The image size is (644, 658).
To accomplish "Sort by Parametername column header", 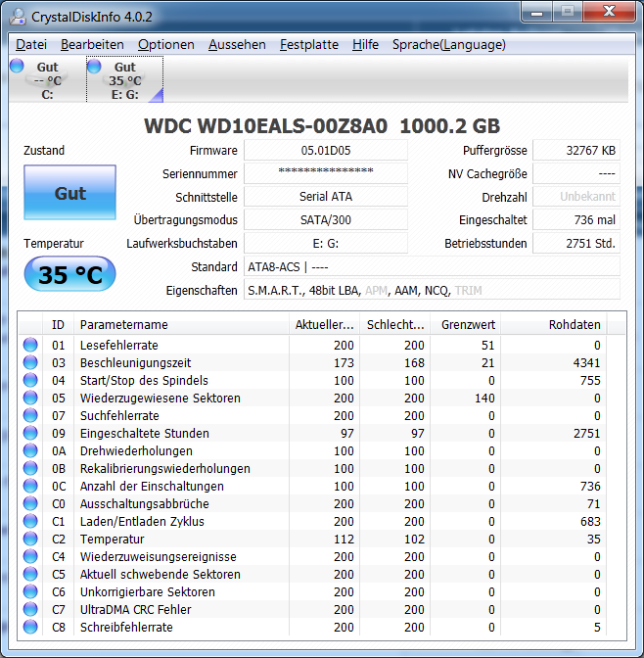I will [x=181, y=324].
